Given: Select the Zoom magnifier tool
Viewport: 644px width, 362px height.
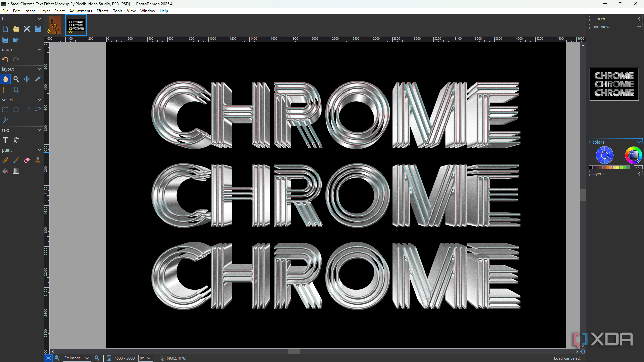Looking at the screenshot, I should tap(16, 79).
